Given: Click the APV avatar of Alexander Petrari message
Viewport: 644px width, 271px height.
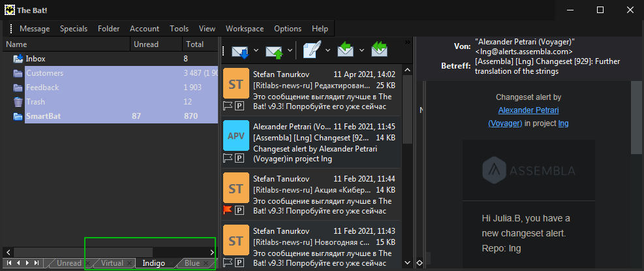Looking at the screenshot, I should pos(236,135).
